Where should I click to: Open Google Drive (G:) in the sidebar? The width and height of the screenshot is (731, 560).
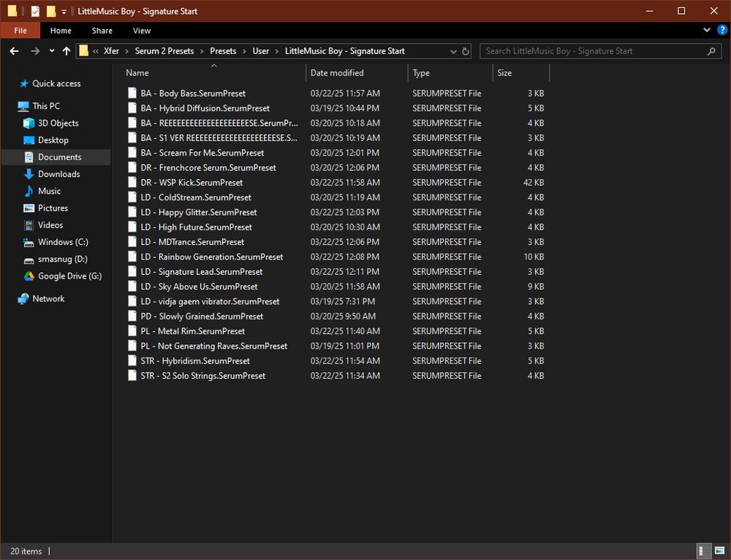click(x=69, y=276)
